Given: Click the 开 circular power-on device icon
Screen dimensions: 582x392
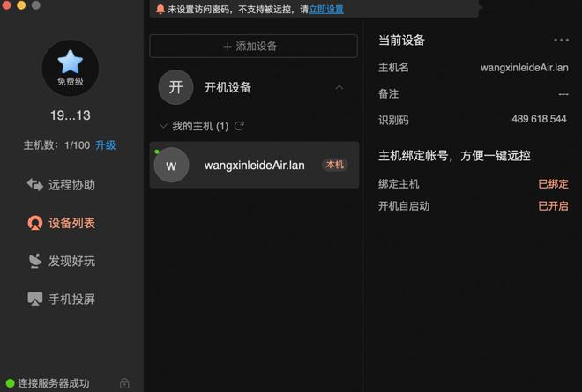Looking at the screenshot, I should (x=175, y=87).
